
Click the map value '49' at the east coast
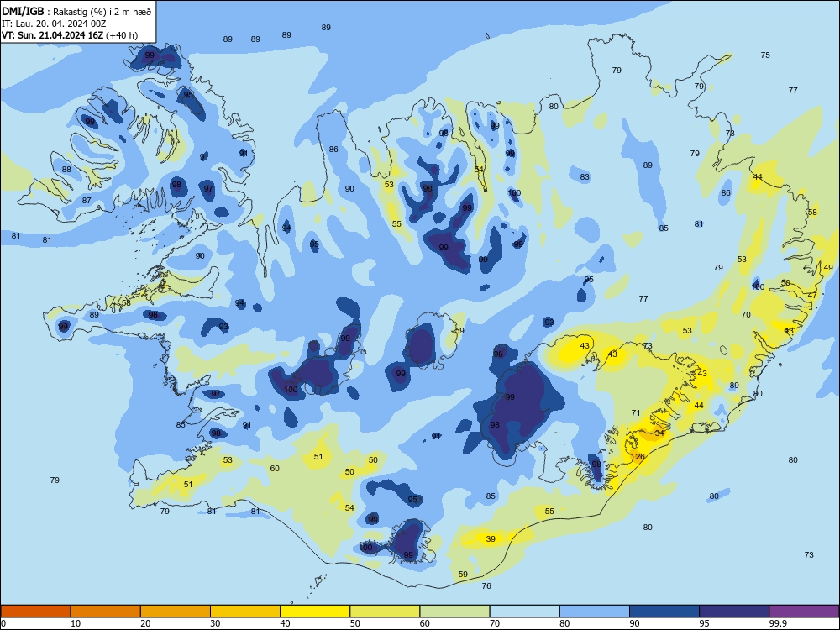click(x=828, y=268)
